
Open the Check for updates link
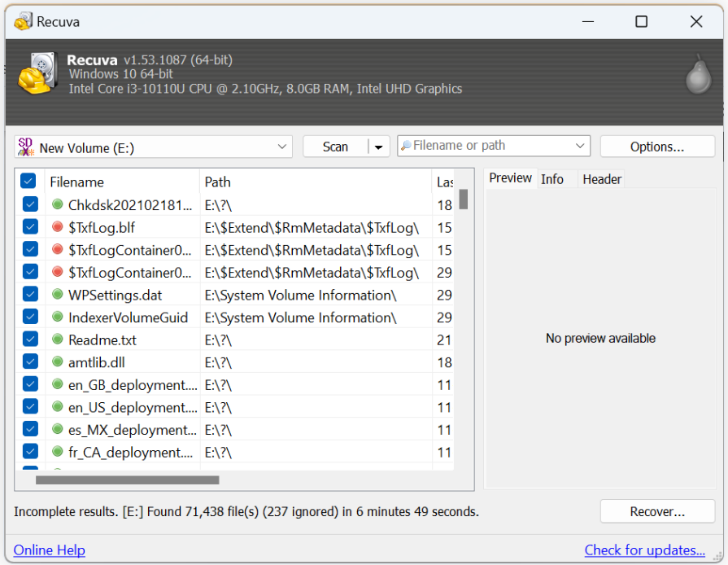(645, 550)
